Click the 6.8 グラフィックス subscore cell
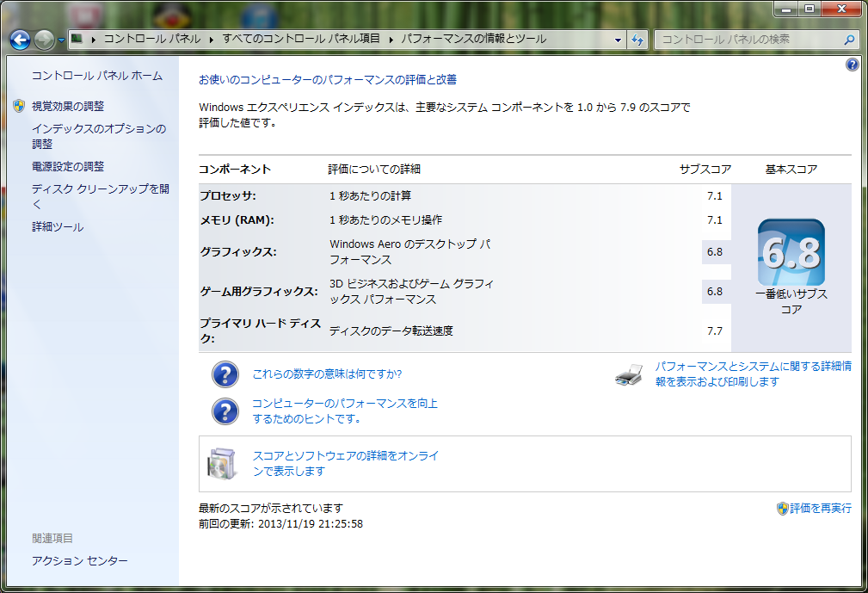The width and height of the screenshot is (868, 593). (715, 252)
